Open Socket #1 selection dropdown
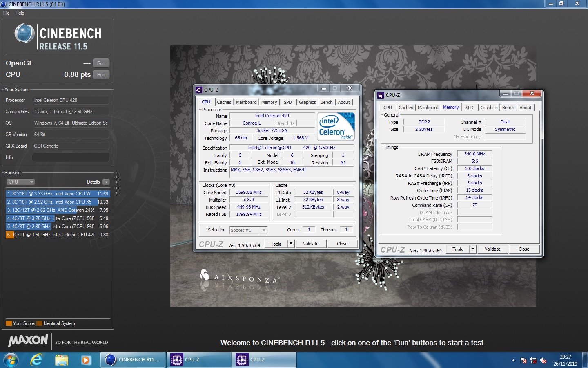Screen dimensions: 588x368 249,230
